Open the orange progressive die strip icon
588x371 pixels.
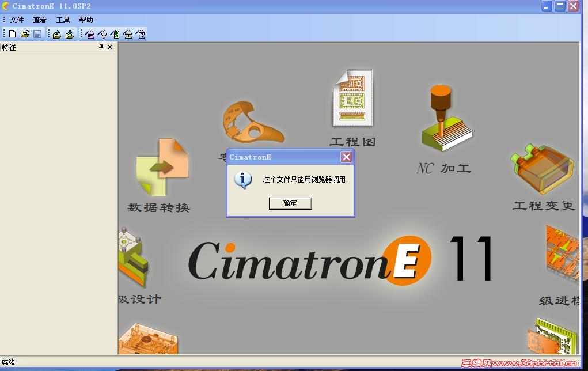click(x=563, y=255)
